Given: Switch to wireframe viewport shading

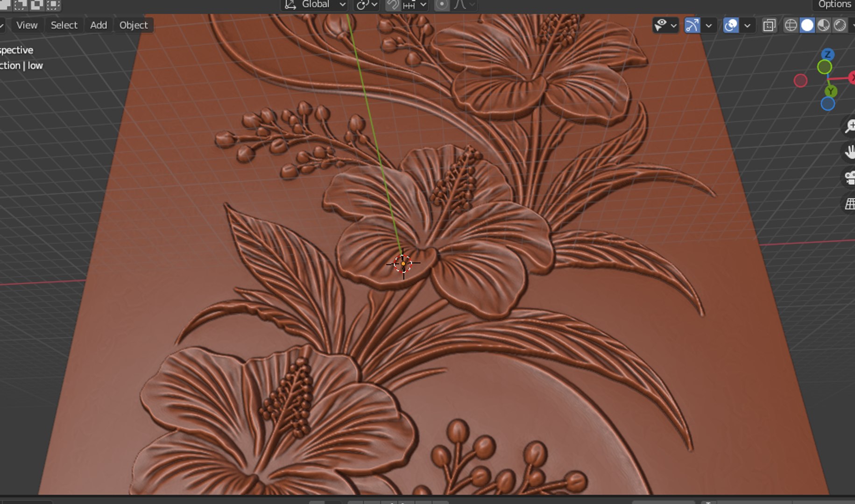Looking at the screenshot, I should click(x=791, y=25).
